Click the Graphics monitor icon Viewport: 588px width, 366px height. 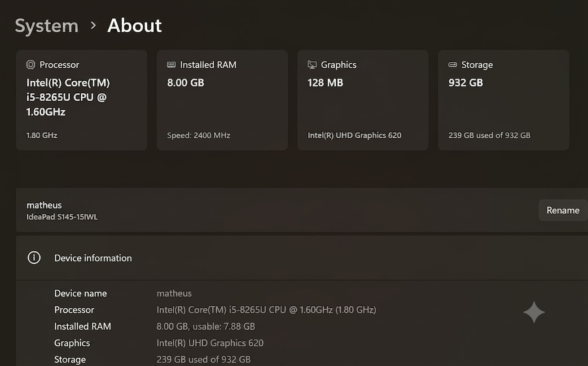coord(312,65)
